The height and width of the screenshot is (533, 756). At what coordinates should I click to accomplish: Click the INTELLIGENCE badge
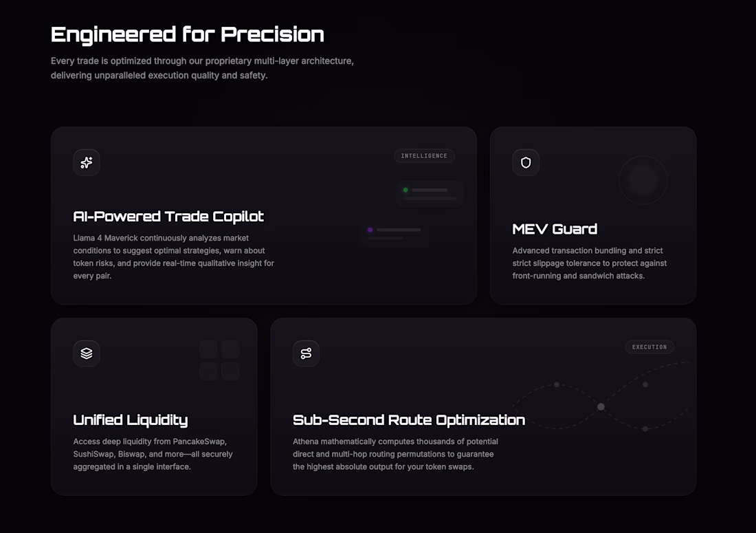pos(424,156)
